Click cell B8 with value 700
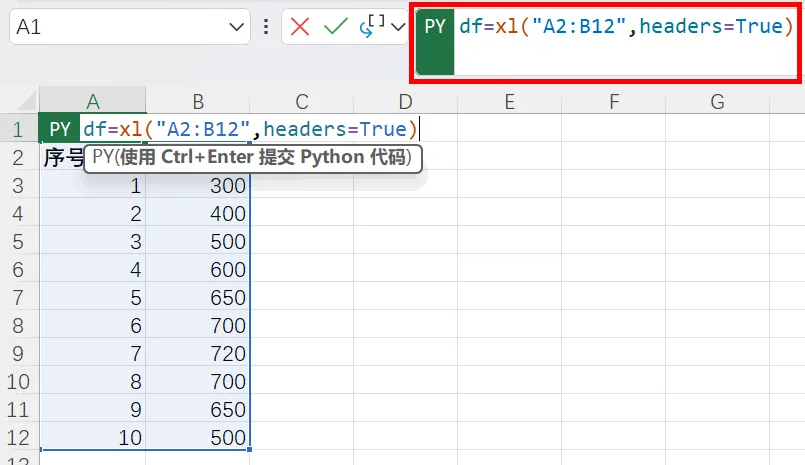 pyautogui.click(x=198, y=325)
